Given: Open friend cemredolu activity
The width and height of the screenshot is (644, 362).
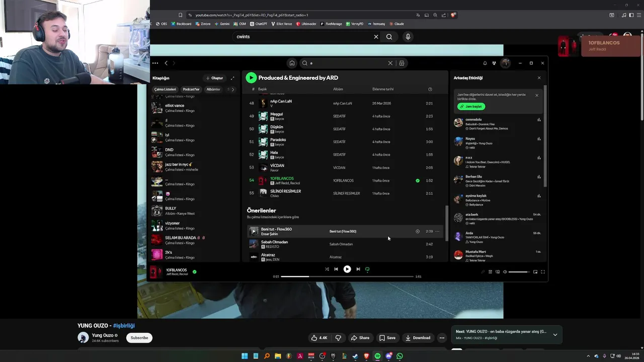Looking at the screenshot, I should 497,124.
